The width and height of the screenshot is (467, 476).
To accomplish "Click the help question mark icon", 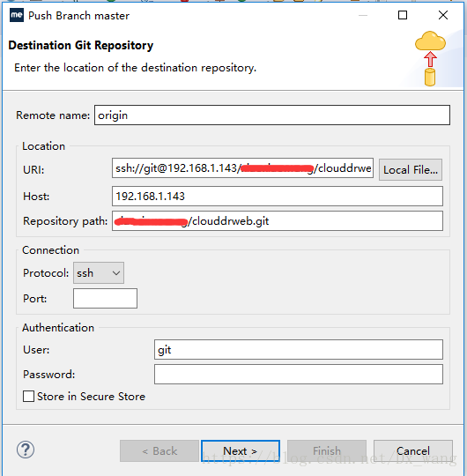I will (26, 450).
